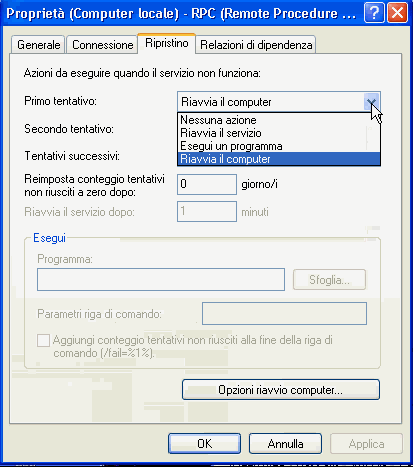Click the Parametri riga di comando field
This screenshot has width=413, height=467.
(x=284, y=313)
